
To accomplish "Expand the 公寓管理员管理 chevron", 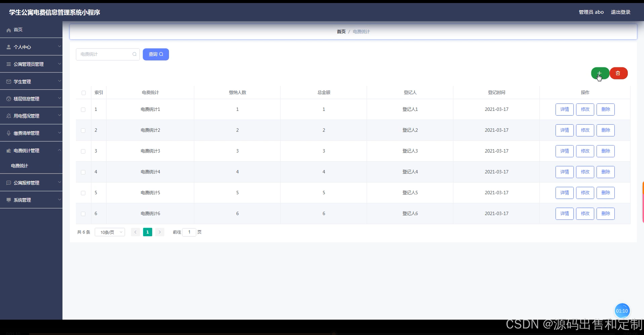I will pos(59,64).
